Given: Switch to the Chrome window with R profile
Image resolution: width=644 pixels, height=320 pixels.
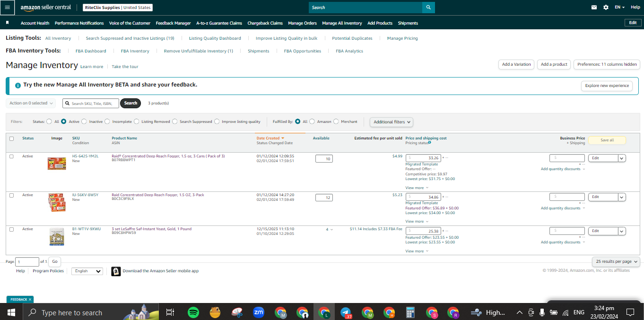Looking at the screenshot, I should (453, 312).
